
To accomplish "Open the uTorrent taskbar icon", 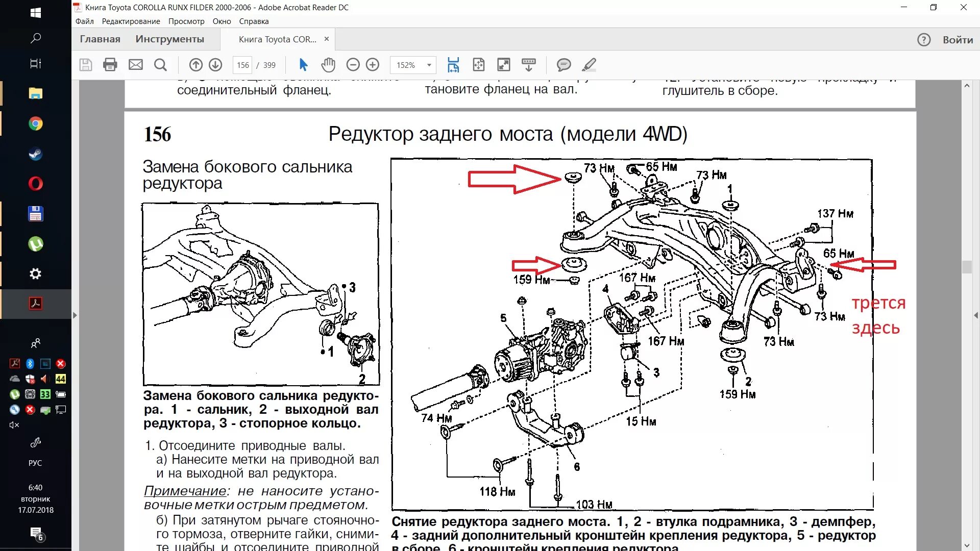I will tap(36, 244).
